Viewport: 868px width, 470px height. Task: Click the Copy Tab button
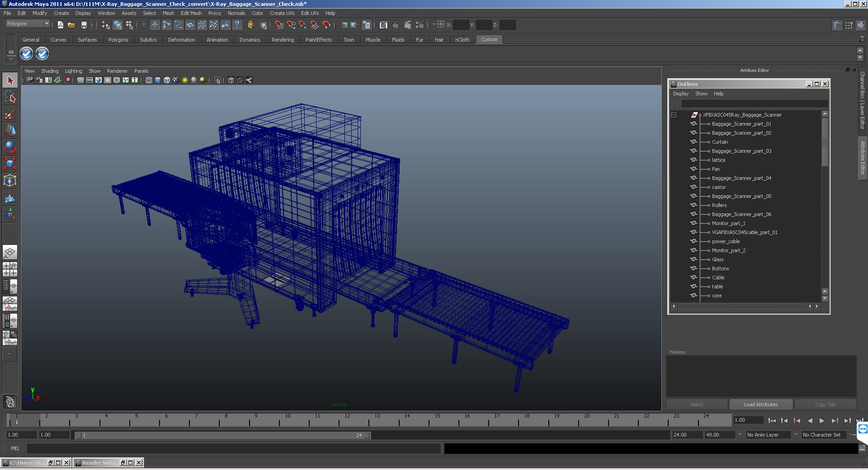(825, 404)
